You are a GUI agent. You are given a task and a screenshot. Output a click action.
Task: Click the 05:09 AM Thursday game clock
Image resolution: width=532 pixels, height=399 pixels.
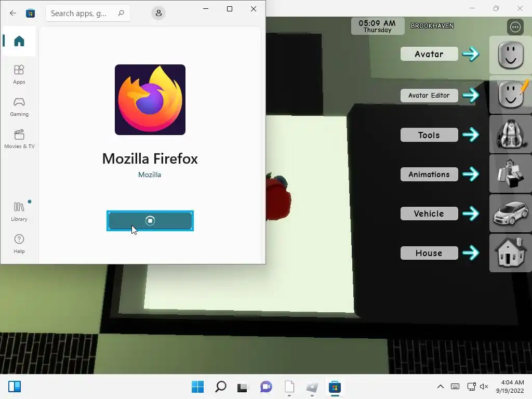378,26
